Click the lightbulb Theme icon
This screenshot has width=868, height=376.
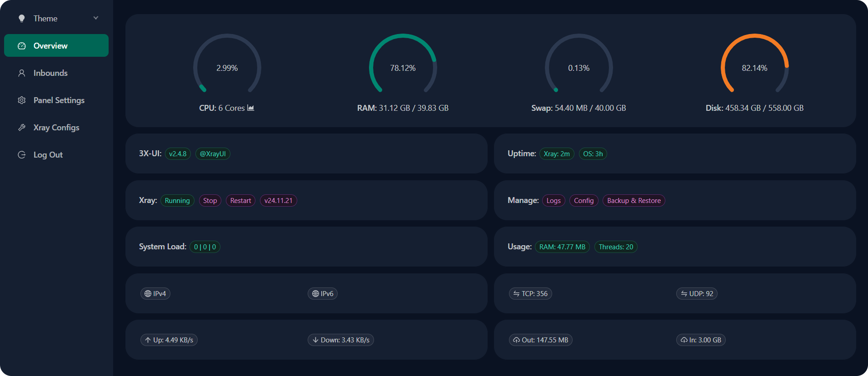(x=21, y=19)
